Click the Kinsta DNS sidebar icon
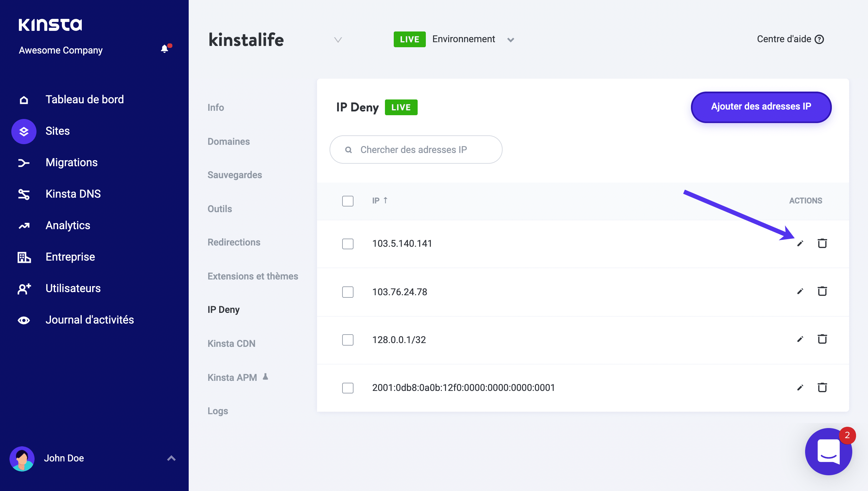Image resolution: width=868 pixels, height=491 pixels. (x=24, y=194)
